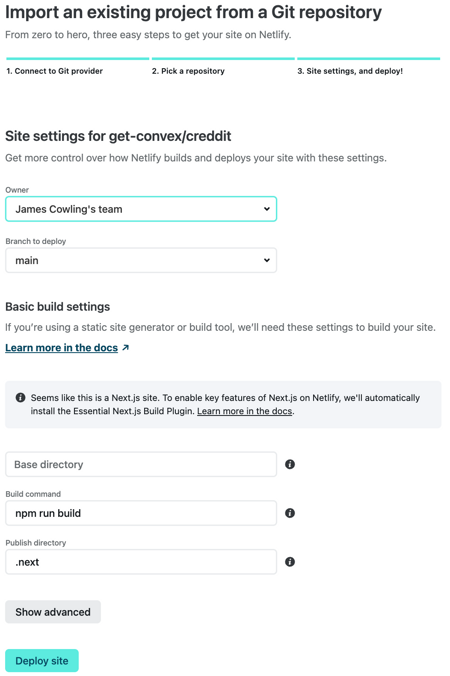Click chevron arrow on James Cowling's team selector
Image resolution: width=450 pixels, height=676 pixels.
pos(267,209)
